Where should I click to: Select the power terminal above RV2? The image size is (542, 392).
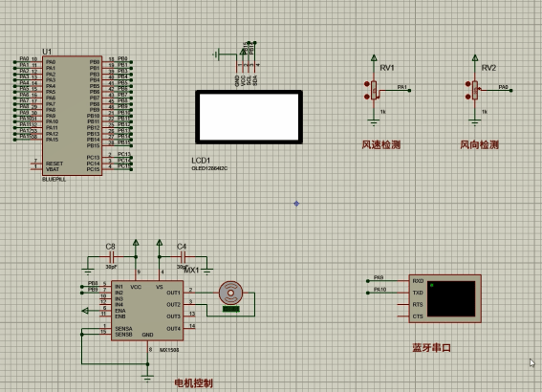475,57
